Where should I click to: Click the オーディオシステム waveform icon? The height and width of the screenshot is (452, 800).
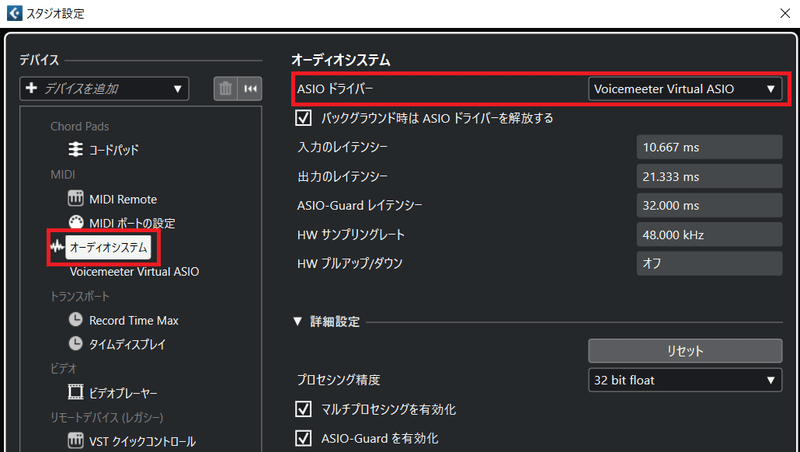click(57, 247)
